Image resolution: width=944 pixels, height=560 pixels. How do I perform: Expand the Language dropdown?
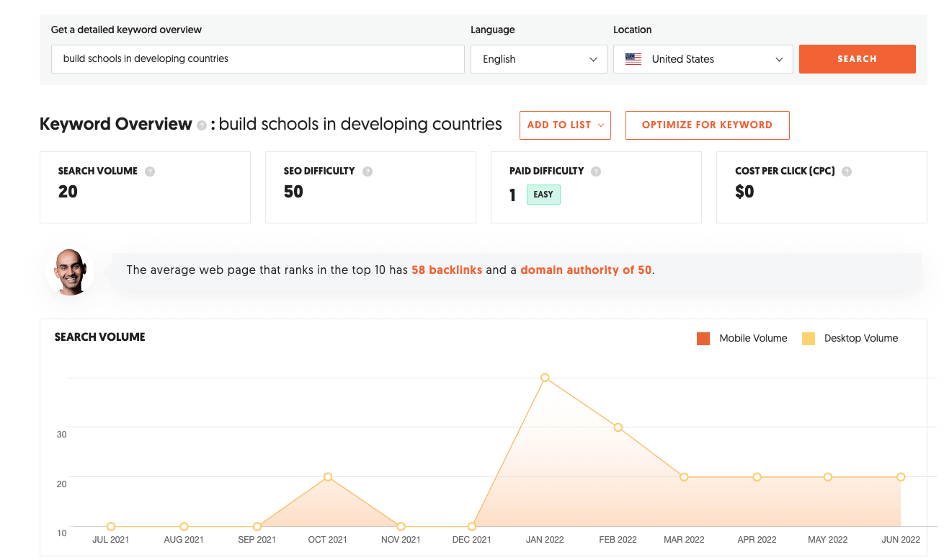tap(538, 59)
